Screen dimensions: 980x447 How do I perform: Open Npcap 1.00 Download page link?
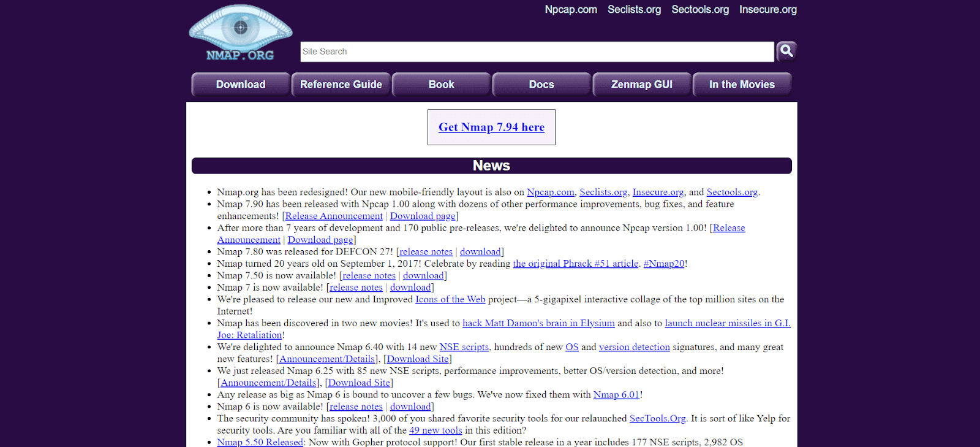[320, 240]
